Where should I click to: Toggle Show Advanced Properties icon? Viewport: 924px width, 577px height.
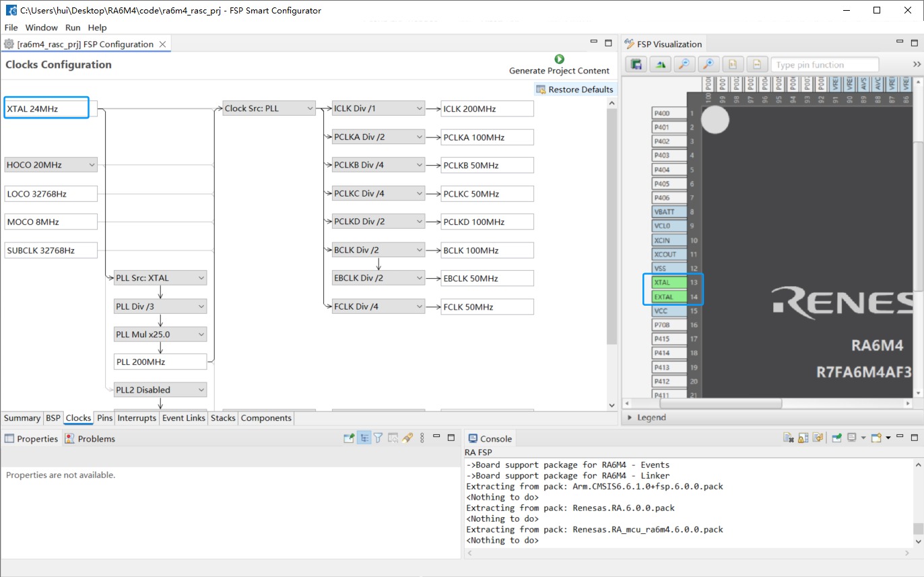click(393, 438)
